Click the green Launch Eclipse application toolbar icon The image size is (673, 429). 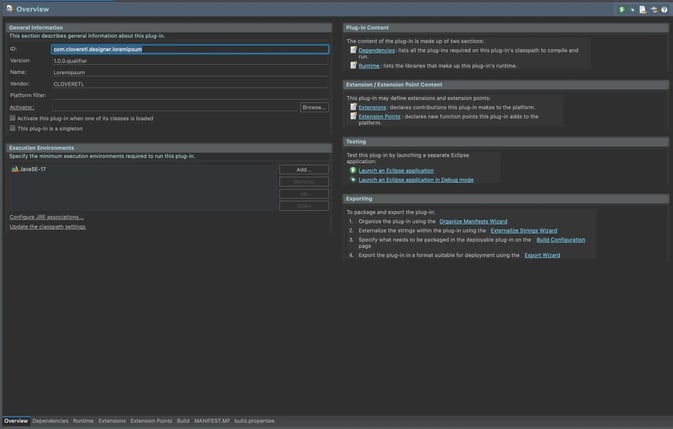tap(621, 9)
